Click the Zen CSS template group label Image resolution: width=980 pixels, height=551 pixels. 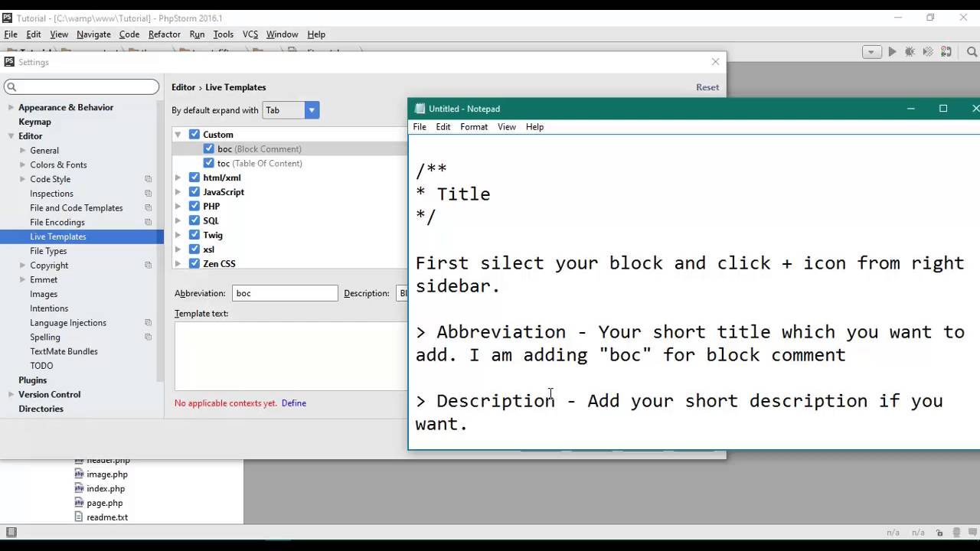click(219, 263)
